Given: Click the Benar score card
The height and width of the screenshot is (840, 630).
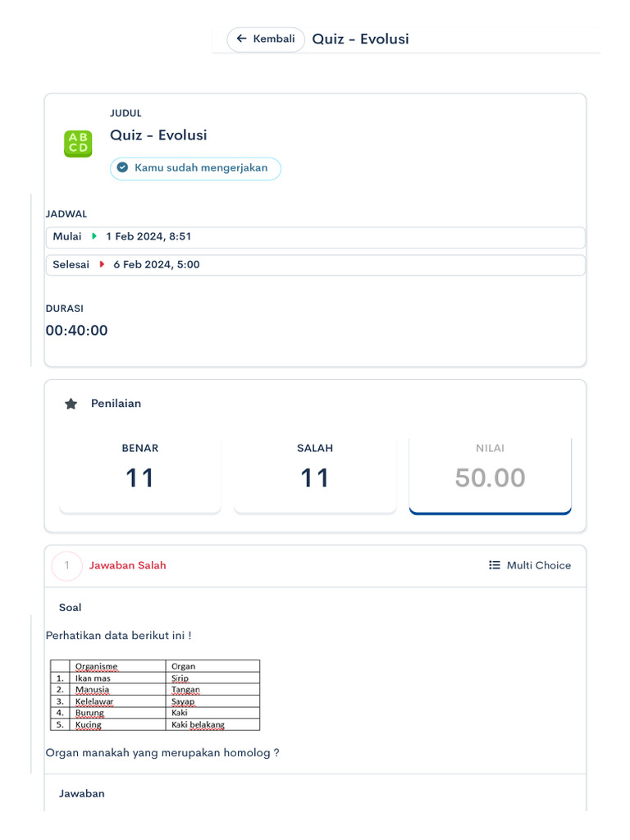Looking at the screenshot, I should (x=140, y=474).
